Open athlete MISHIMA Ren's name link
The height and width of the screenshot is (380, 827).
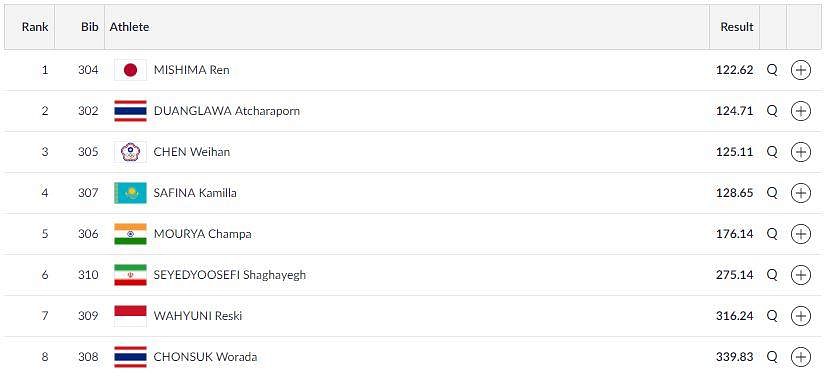pos(191,70)
